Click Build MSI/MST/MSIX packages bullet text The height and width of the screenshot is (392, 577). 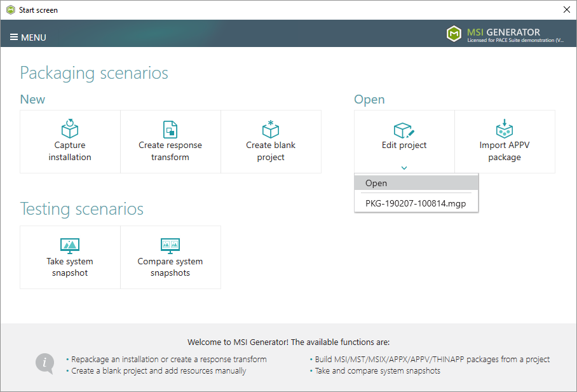432,359
